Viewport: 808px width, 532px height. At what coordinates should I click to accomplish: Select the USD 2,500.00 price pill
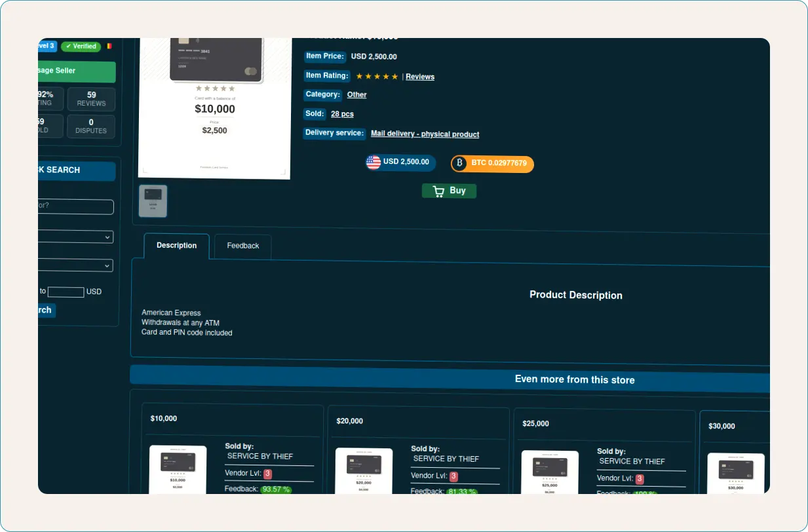coord(400,162)
